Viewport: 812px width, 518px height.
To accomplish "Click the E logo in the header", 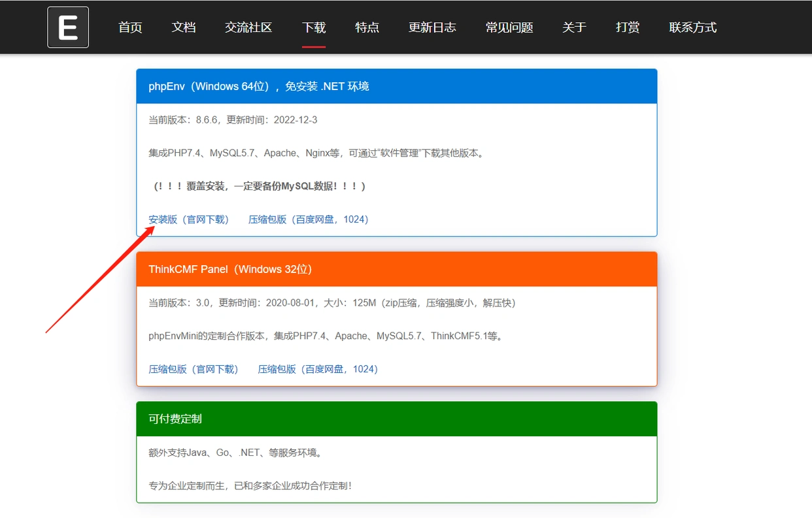I will [68, 27].
